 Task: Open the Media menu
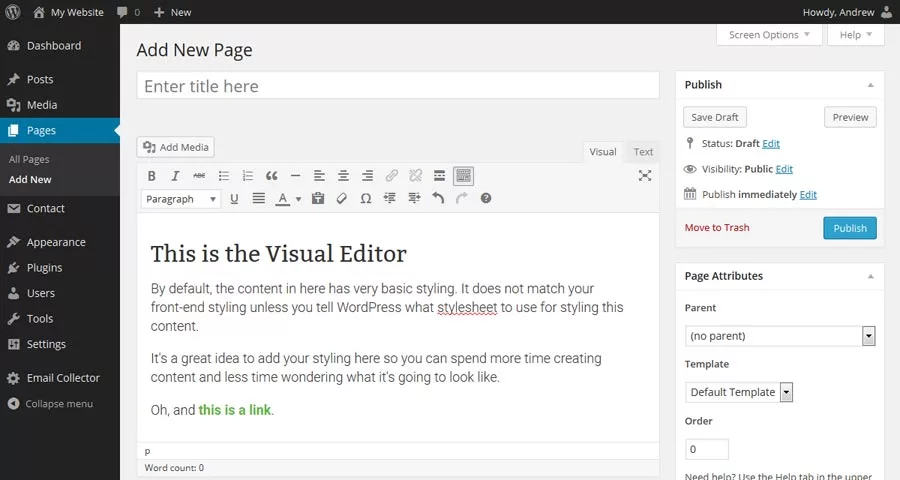(x=60, y=105)
